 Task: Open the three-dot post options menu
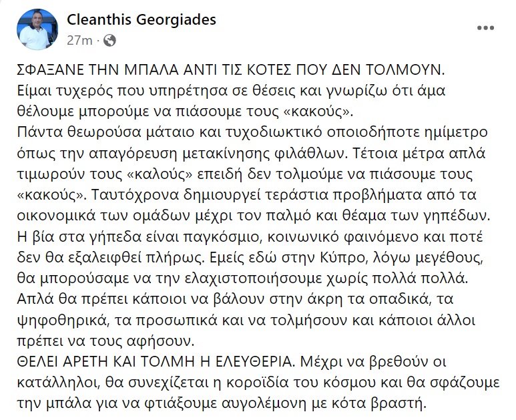pyautogui.click(x=486, y=28)
